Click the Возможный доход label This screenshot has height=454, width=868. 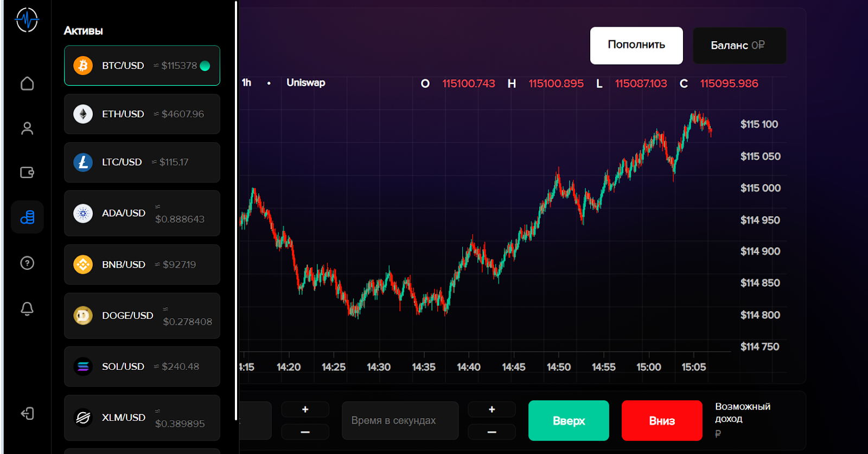743,413
